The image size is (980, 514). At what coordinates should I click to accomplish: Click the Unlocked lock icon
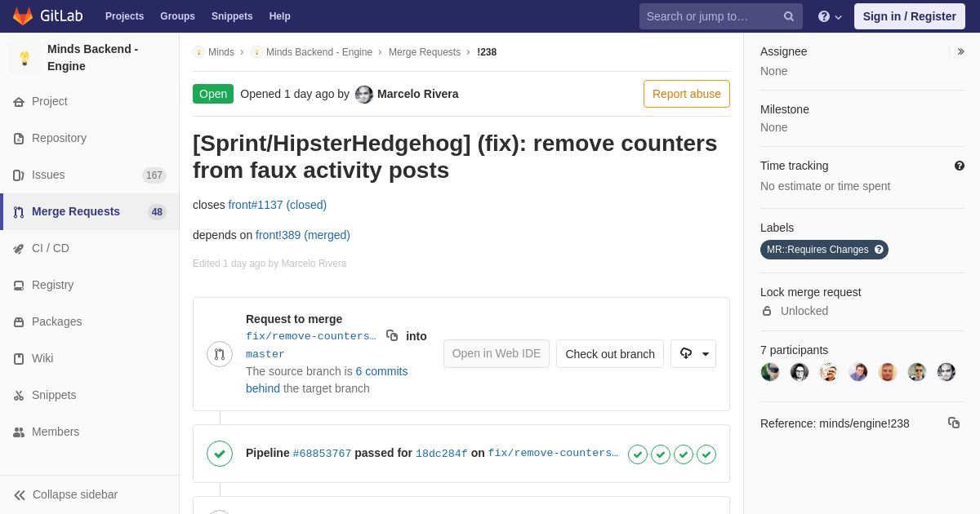tap(767, 311)
